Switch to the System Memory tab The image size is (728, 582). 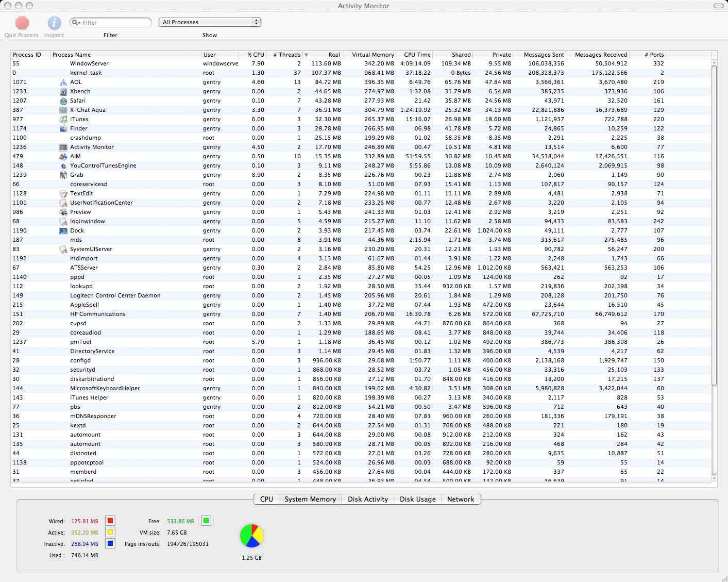pyautogui.click(x=310, y=499)
